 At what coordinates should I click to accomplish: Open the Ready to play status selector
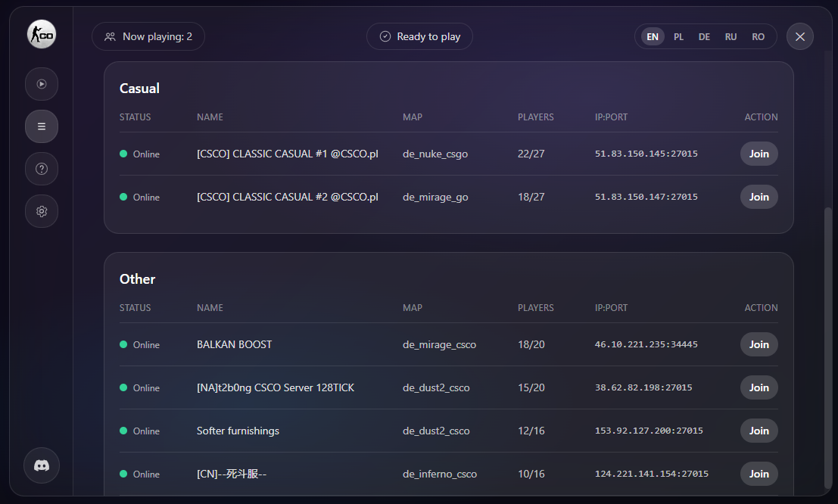tap(419, 36)
